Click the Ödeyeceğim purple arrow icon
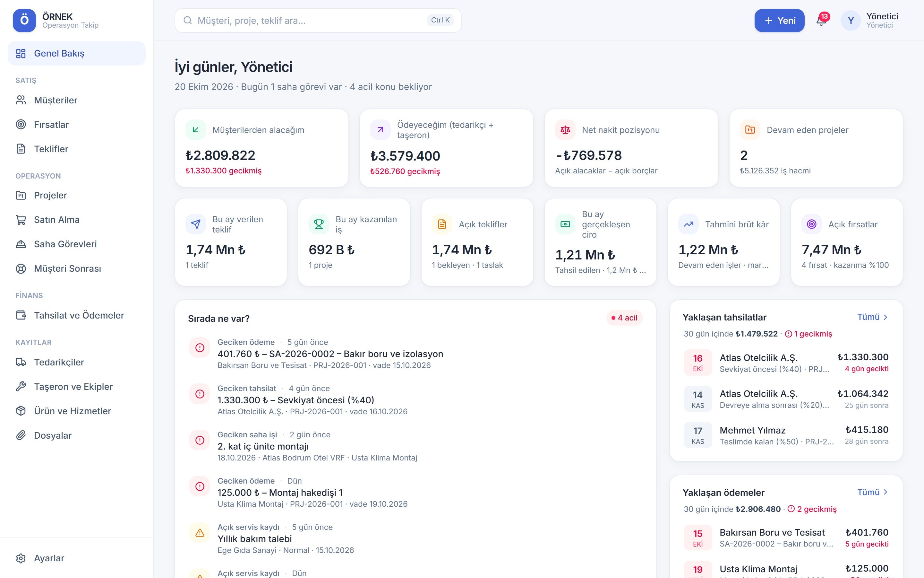The width and height of the screenshot is (924, 578). pyautogui.click(x=380, y=130)
